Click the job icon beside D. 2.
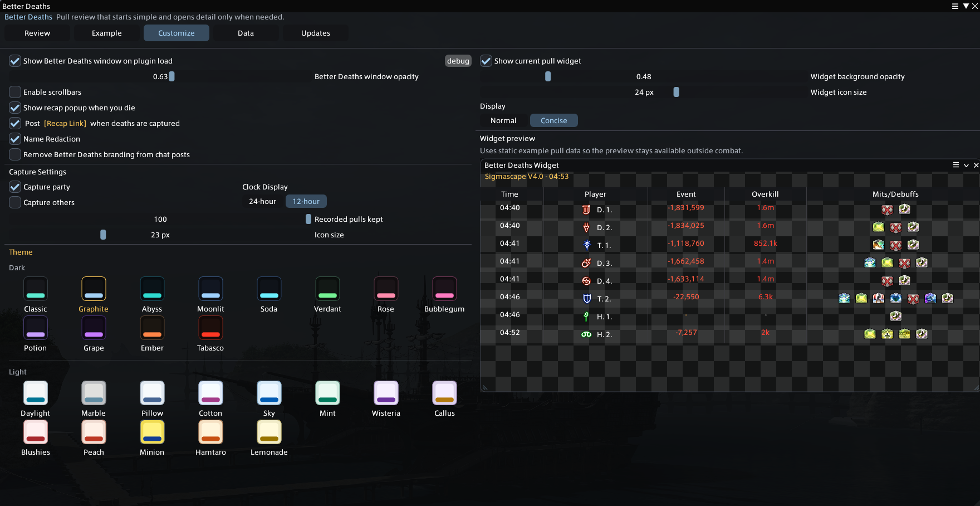 pyautogui.click(x=586, y=228)
